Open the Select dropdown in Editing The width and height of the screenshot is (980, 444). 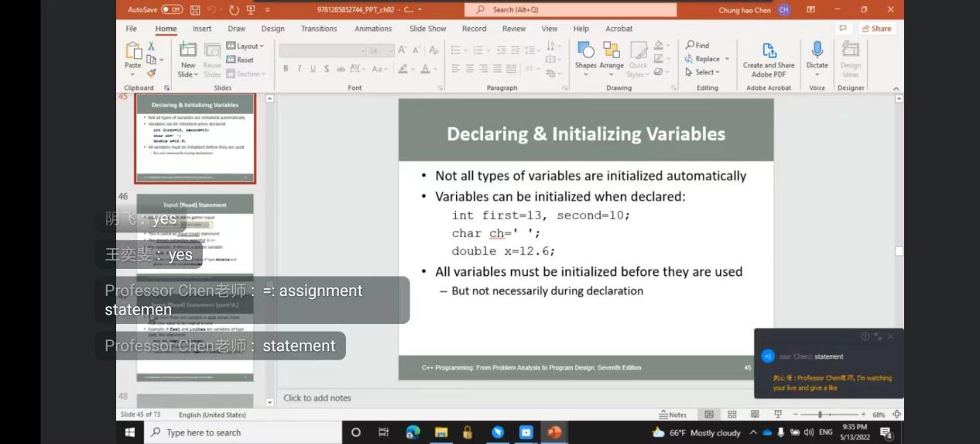(703, 72)
